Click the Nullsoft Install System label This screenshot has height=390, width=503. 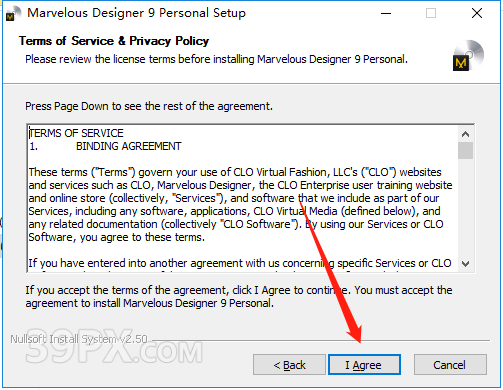click(79, 339)
